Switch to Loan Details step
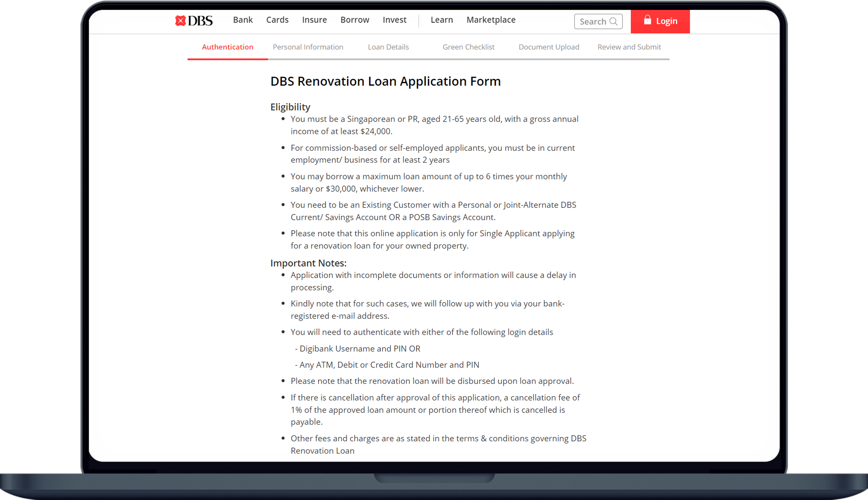 [x=388, y=47]
